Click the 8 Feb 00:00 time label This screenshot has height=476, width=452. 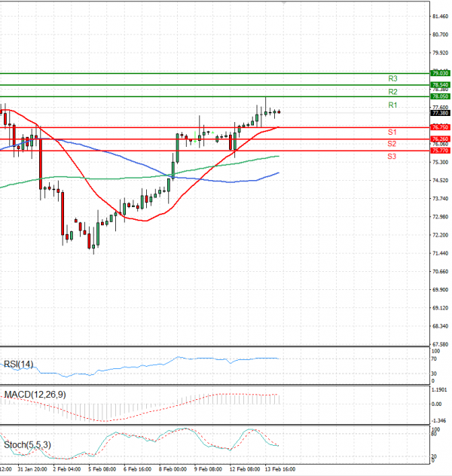[173, 469]
